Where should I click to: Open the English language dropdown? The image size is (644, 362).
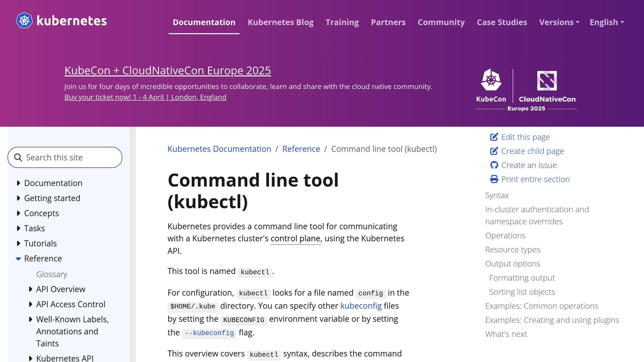coord(607,22)
